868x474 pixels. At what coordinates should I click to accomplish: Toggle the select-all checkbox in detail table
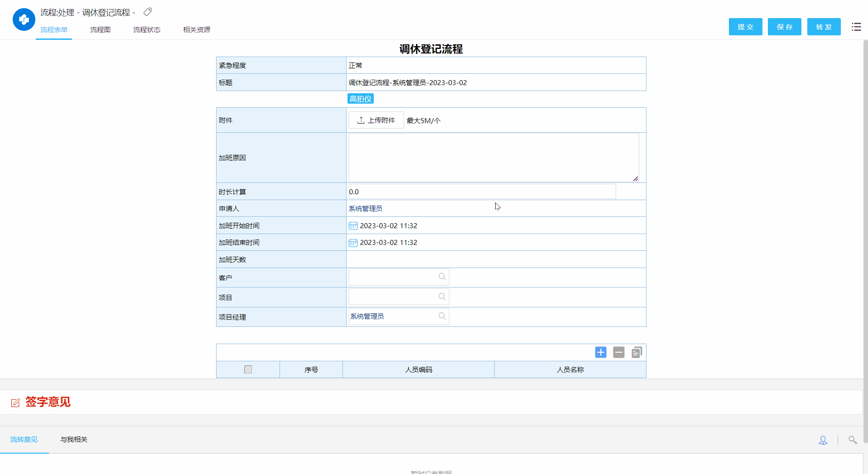pyautogui.click(x=248, y=369)
